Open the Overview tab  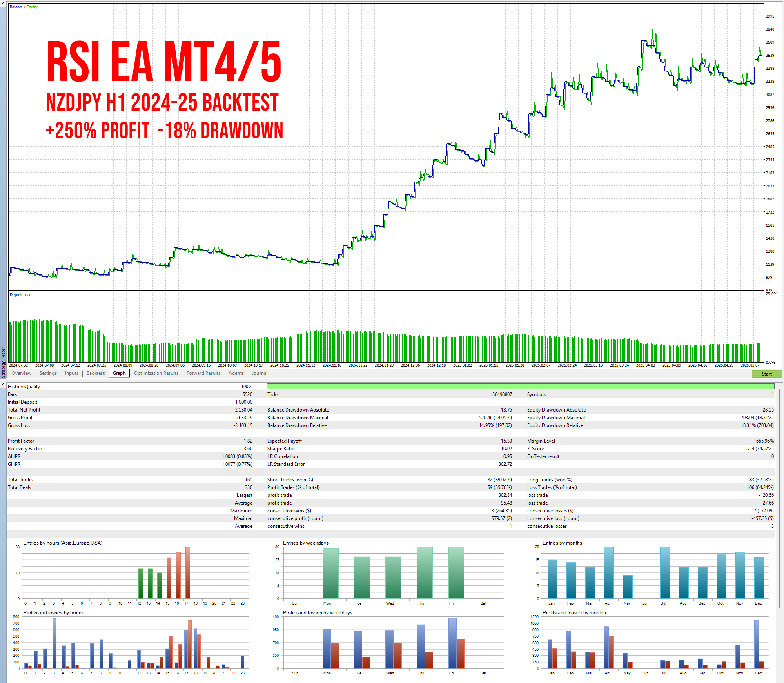point(21,373)
